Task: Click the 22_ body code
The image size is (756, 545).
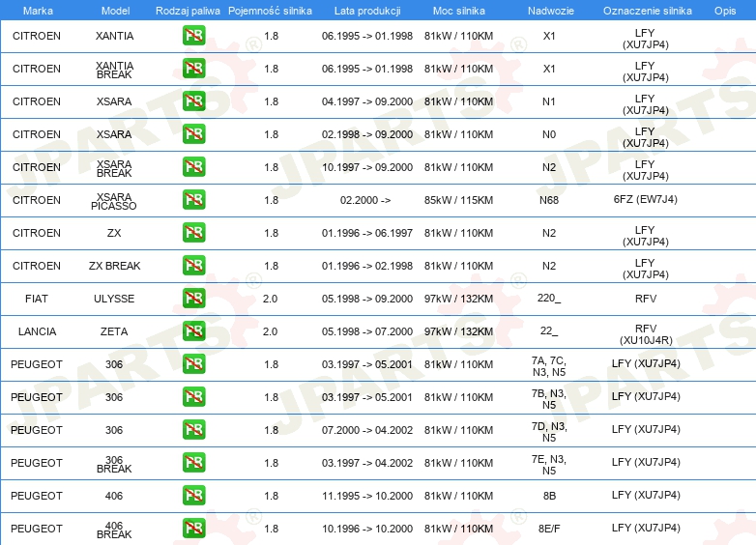Action: tap(549, 330)
